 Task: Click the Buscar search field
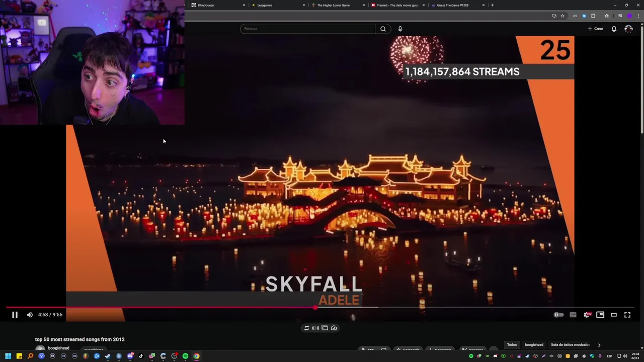click(307, 29)
